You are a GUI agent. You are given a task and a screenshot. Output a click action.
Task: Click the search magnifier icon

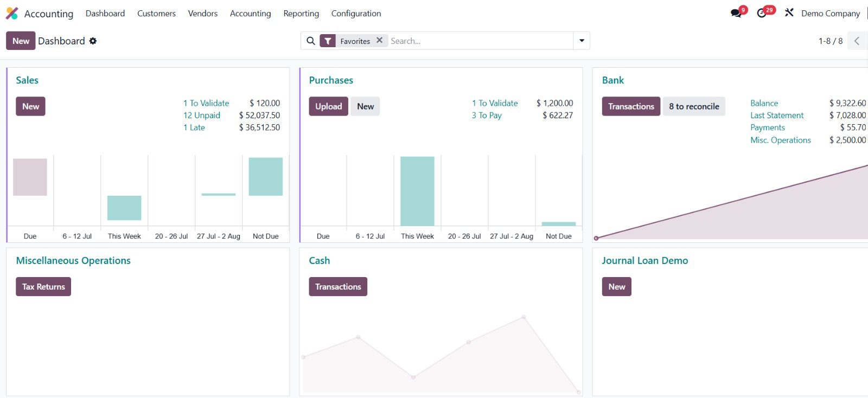tap(311, 41)
